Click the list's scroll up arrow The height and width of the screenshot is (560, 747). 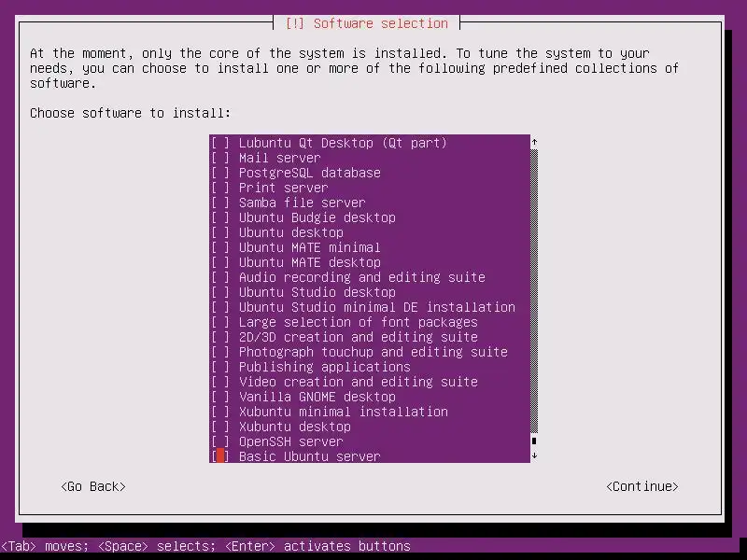(534, 142)
